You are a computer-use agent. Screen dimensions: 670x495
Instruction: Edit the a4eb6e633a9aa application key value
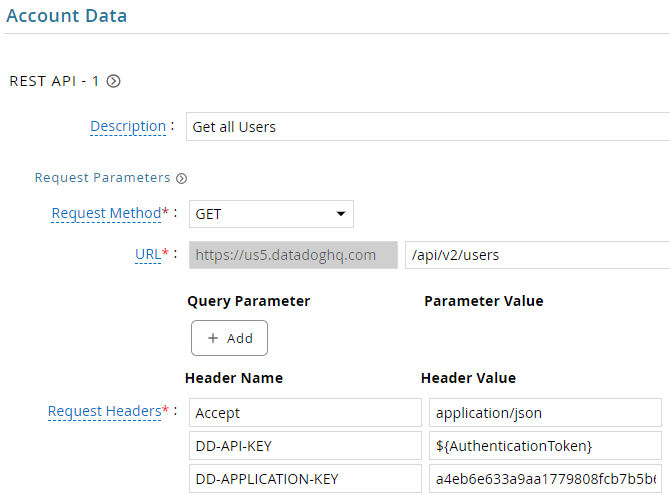[x=545, y=479]
